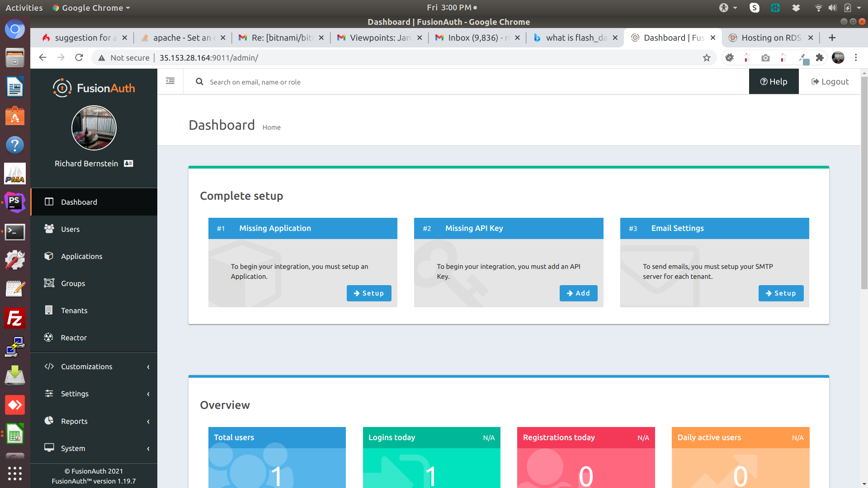Open FileZilla from the dock
The height and width of the screenshot is (488, 868).
(15, 319)
